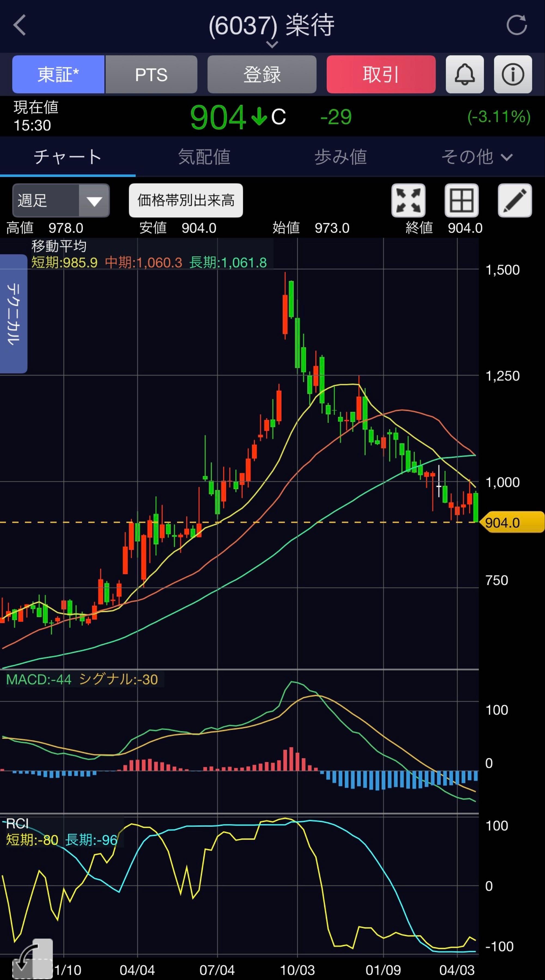Open chart grid layout selector
Screen dimensions: 545x980
[x=461, y=200]
